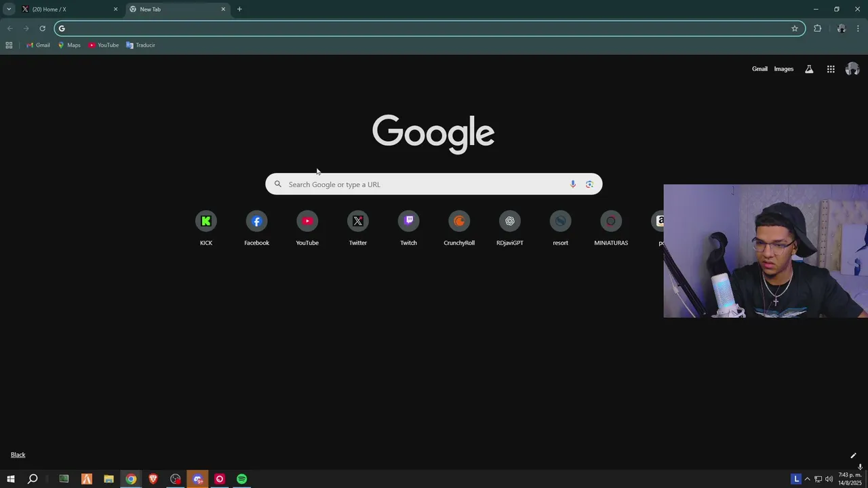Open the orange Discord taskbar icon

(x=198, y=479)
